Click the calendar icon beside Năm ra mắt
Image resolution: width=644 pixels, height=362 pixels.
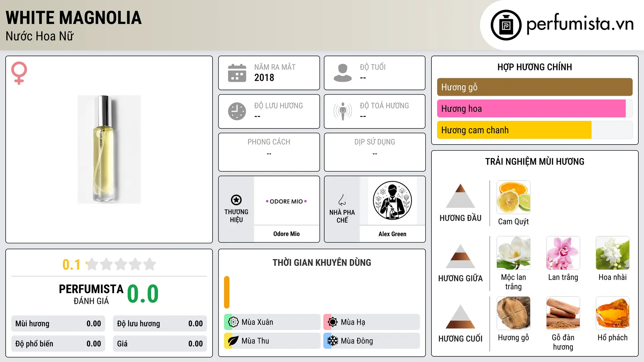[x=237, y=73]
